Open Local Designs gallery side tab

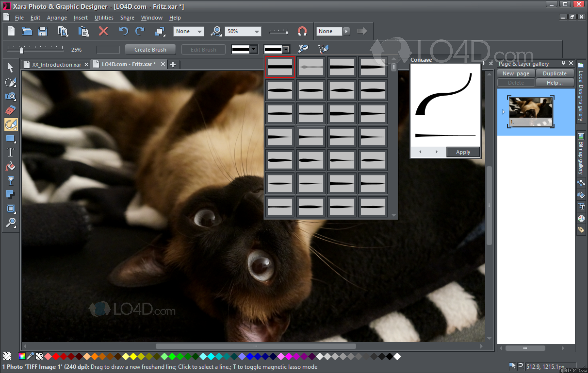click(x=581, y=92)
